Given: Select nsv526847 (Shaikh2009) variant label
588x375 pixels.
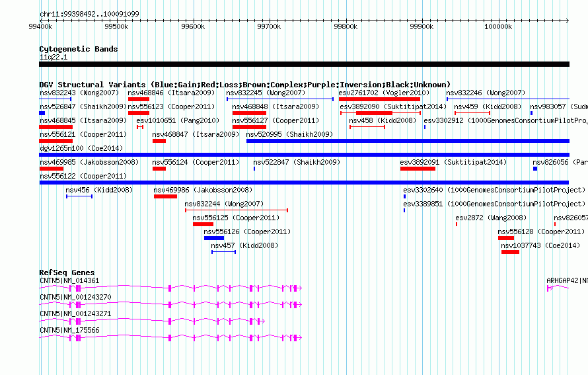Looking at the screenshot, I should [x=83, y=106].
